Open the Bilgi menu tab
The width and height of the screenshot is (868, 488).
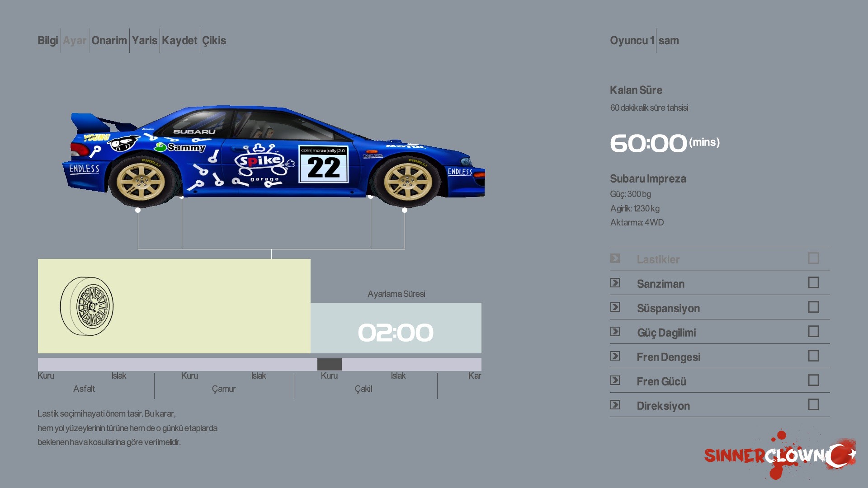(48, 41)
